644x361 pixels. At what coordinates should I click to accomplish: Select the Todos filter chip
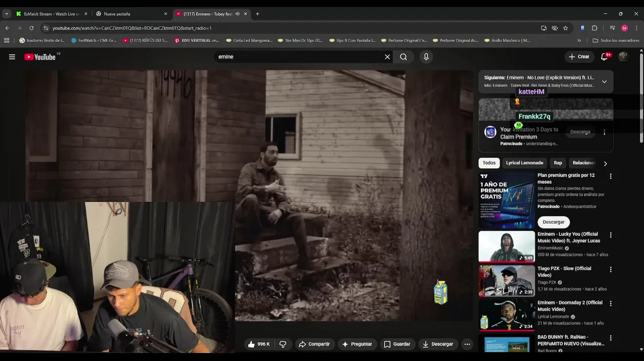[x=489, y=163]
